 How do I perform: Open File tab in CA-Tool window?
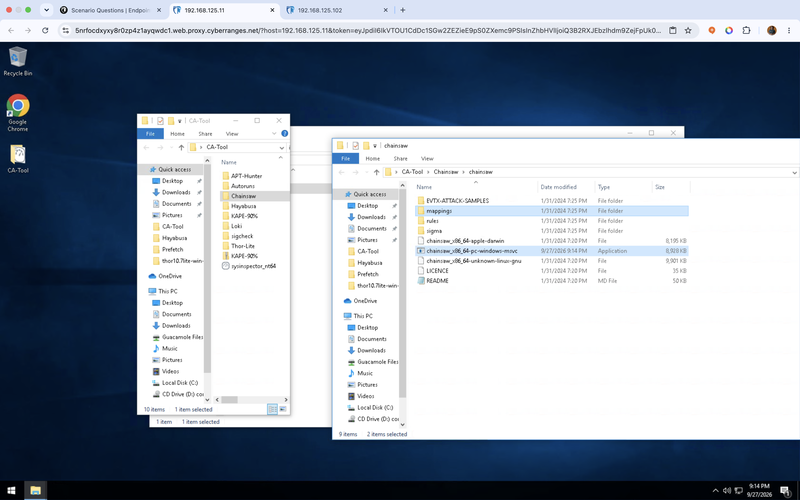click(x=150, y=134)
